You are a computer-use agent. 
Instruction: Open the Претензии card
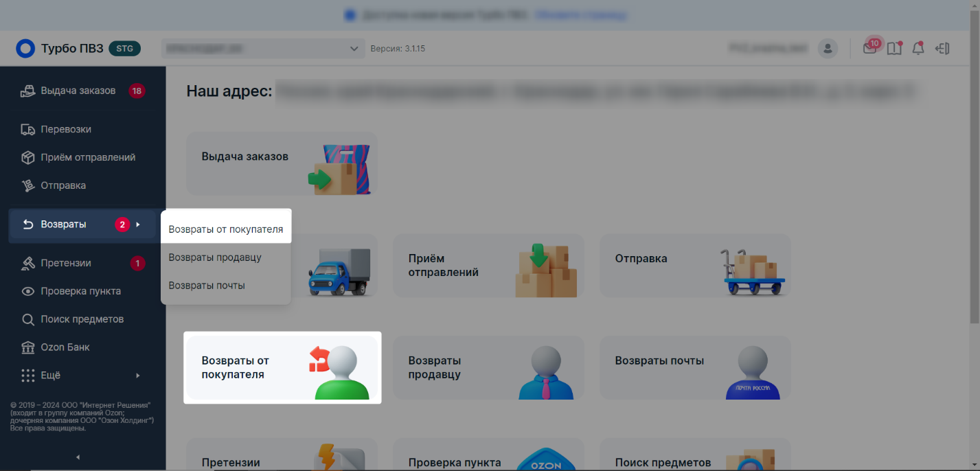tap(282, 454)
